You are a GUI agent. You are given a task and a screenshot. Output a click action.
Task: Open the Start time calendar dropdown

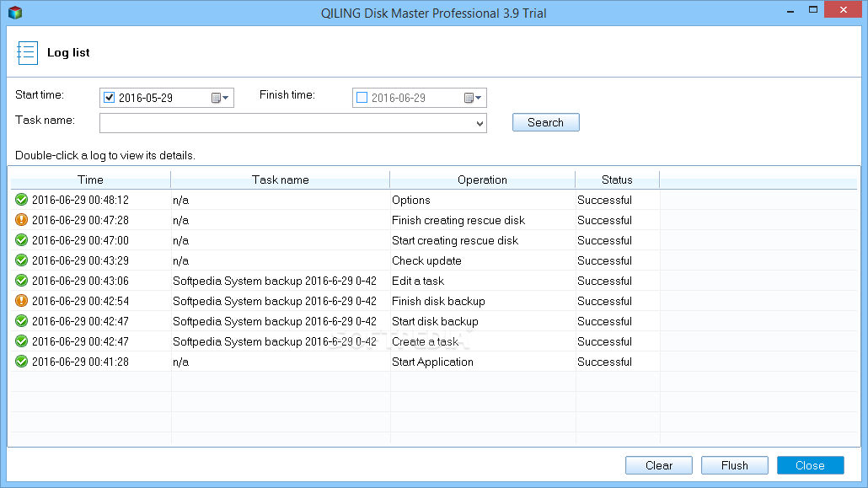(220, 98)
